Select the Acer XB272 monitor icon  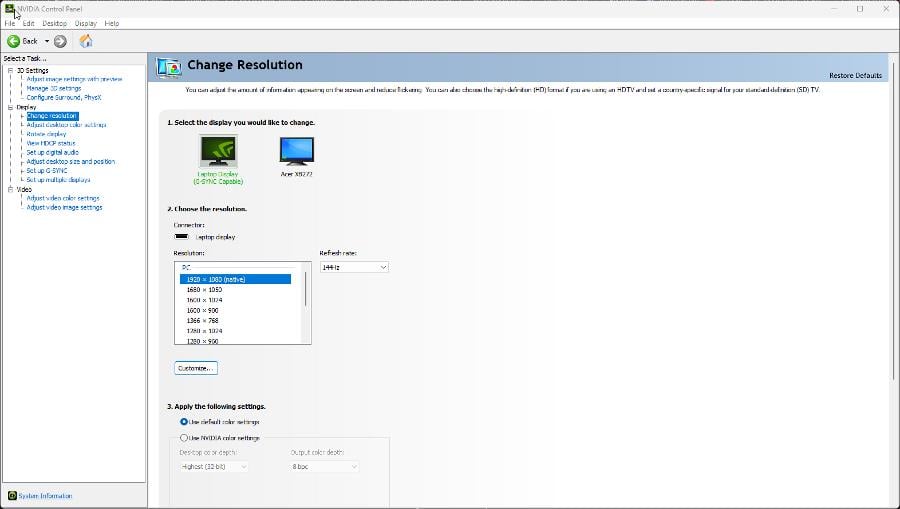click(297, 151)
